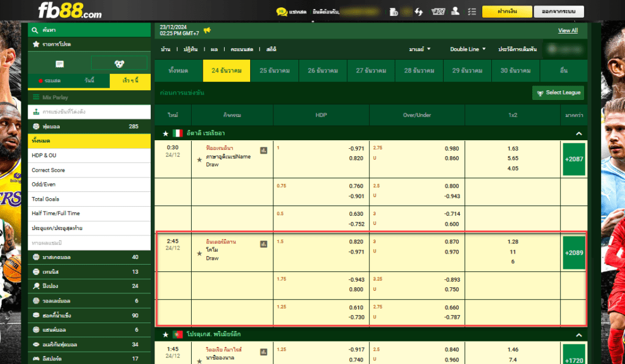
Task: Open the สถิติ statistics menu item
Action: [x=271, y=49]
